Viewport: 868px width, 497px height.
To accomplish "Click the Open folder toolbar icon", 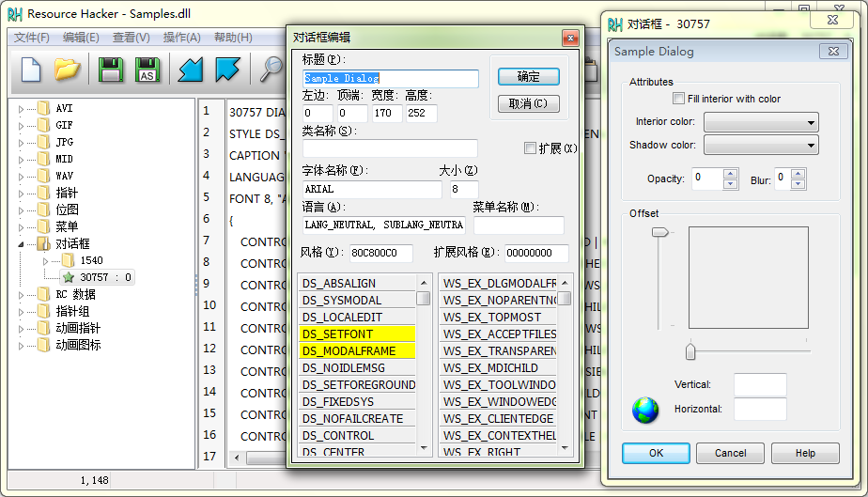I will click(x=68, y=69).
